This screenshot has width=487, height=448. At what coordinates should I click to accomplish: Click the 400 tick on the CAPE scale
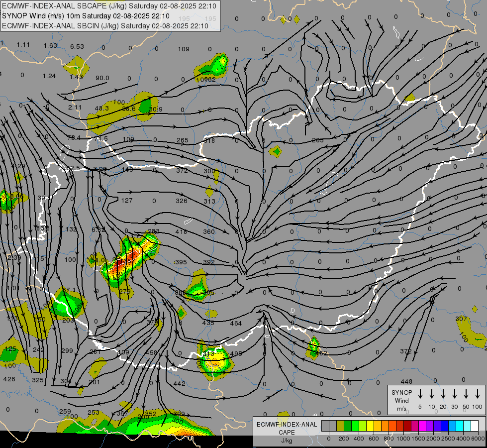point(359,439)
